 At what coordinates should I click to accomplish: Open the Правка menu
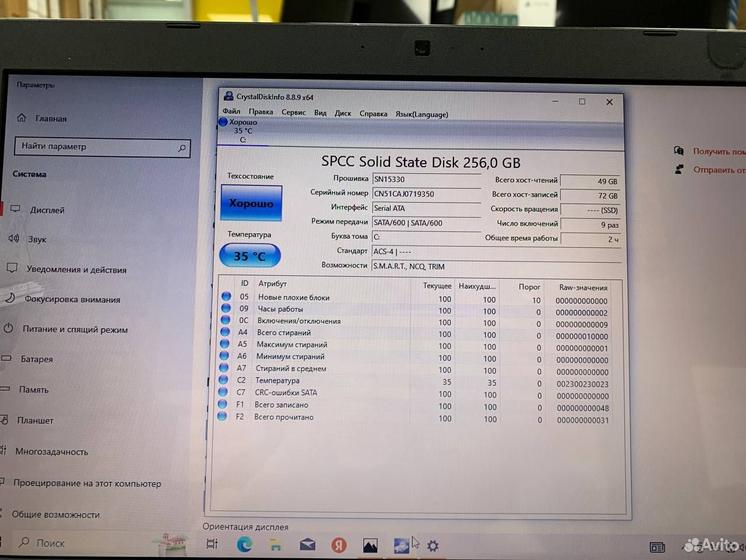pos(261,111)
